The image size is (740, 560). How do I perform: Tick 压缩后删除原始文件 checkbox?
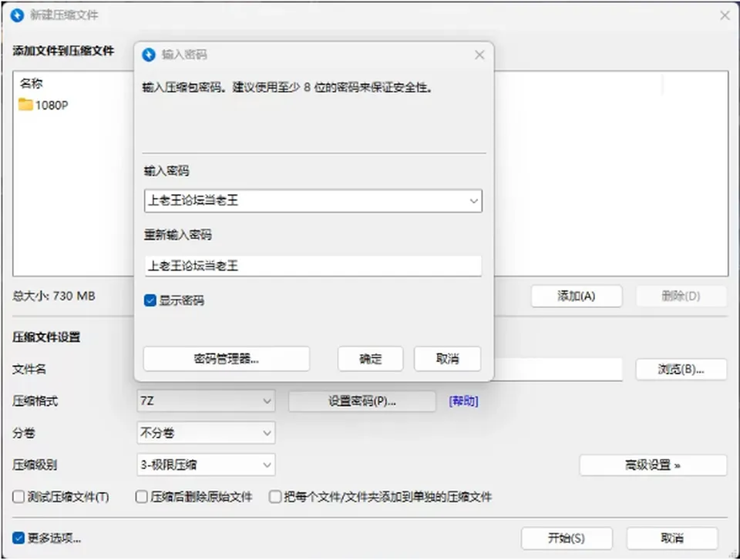(142, 497)
